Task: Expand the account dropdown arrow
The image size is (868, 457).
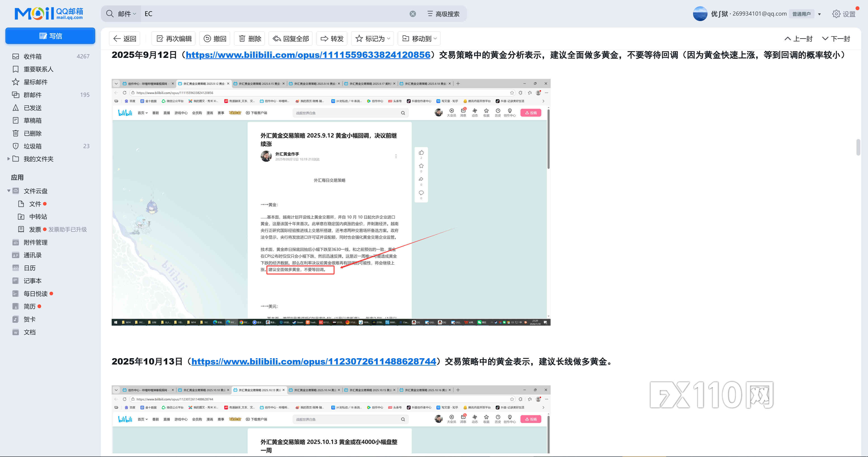Action: pos(819,14)
